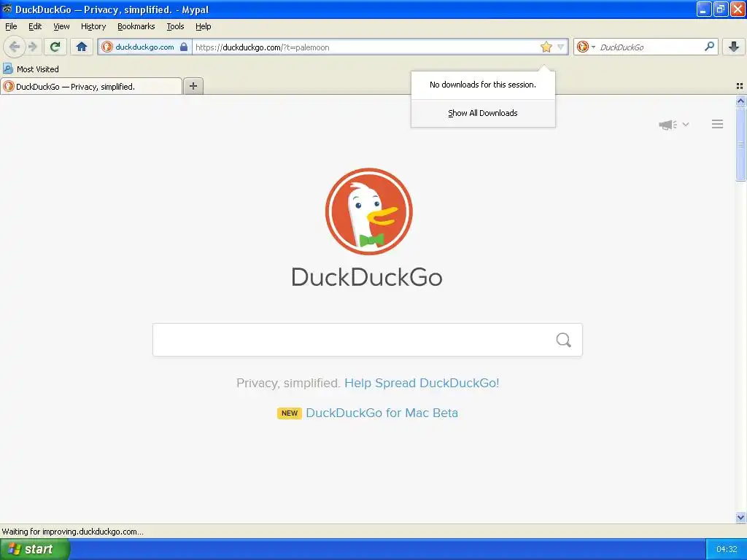
Task: Open the Most Visited bookmarks folder
Action: (x=31, y=69)
